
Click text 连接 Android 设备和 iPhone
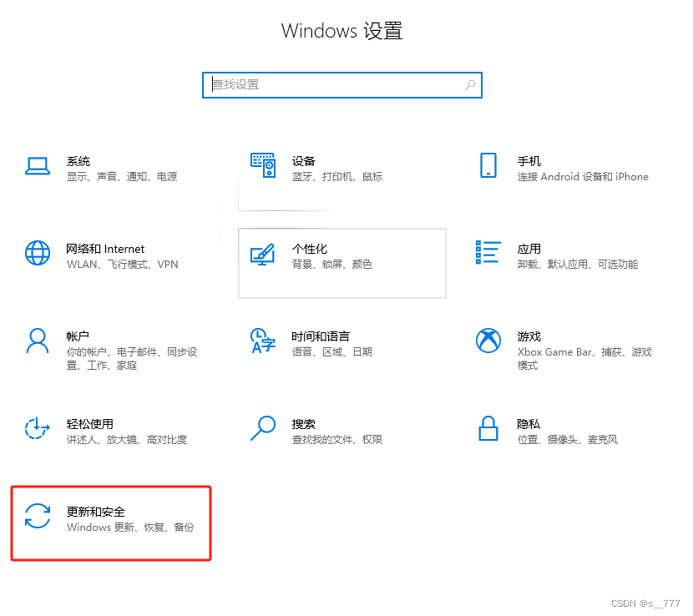pyautogui.click(x=583, y=177)
